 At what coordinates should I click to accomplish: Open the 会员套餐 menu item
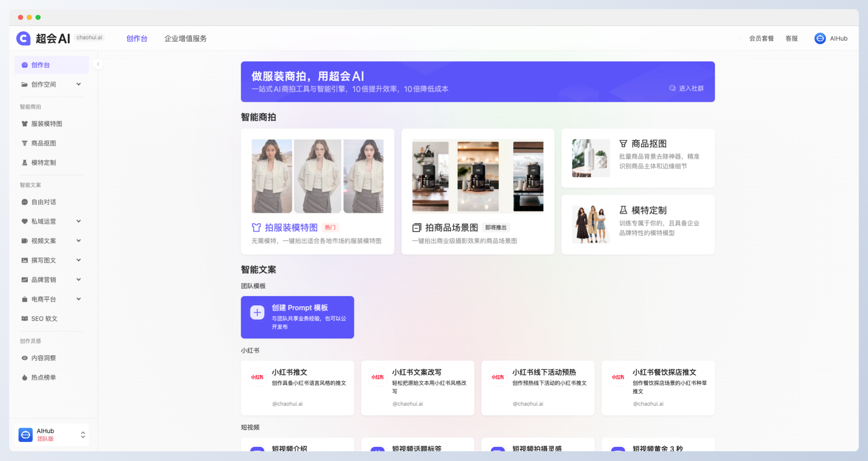click(761, 38)
